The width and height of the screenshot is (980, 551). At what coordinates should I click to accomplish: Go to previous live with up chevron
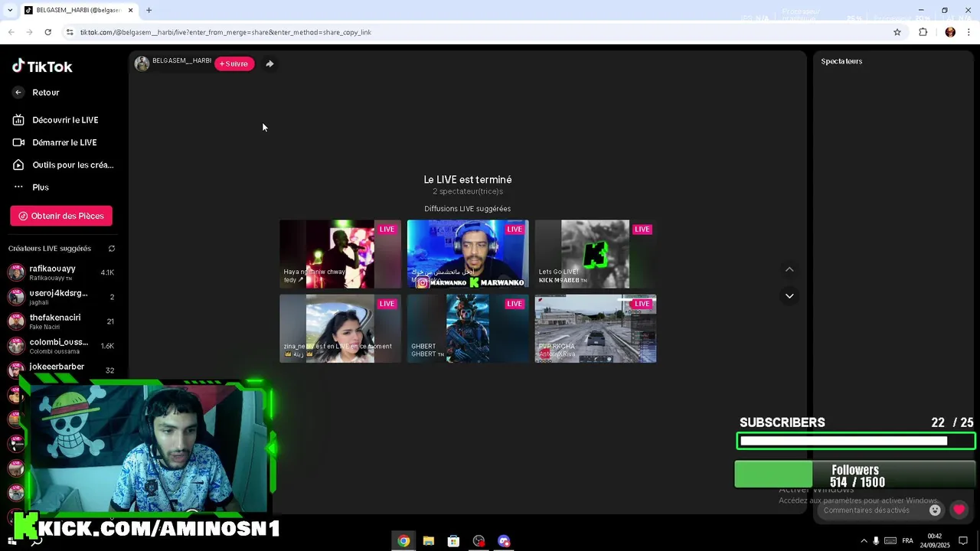(x=789, y=269)
